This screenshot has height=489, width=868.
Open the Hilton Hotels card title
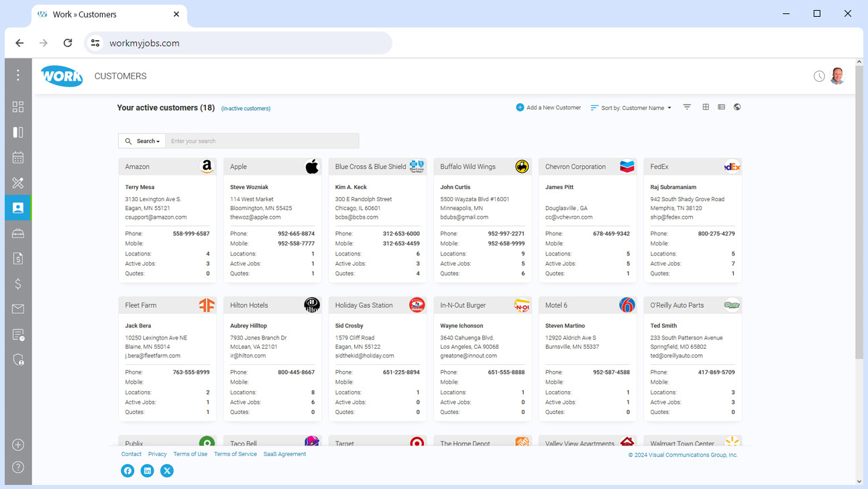(x=249, y=305)
